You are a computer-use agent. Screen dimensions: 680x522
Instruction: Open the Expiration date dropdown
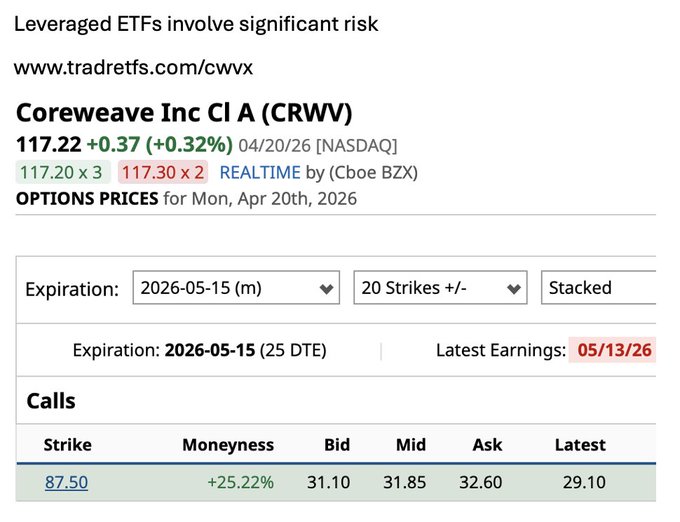(235, 288)
